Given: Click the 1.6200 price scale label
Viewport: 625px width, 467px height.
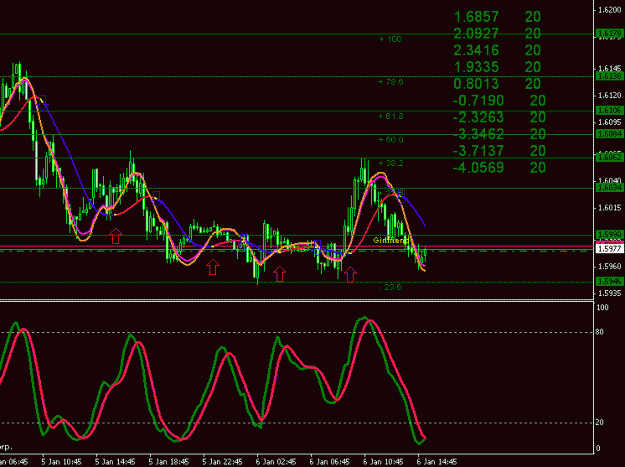Looking at the screenshot, I should (x=609, y=10).
